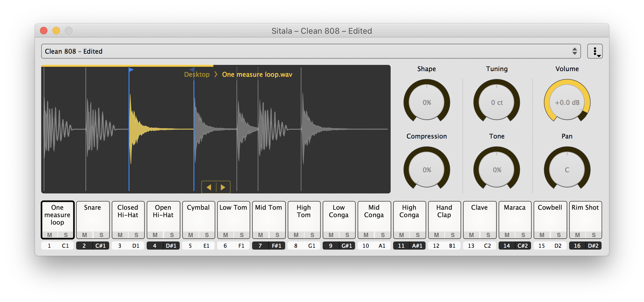Select the next slice arrow below the waveform
644x302 pixels.
click(222, 187)
